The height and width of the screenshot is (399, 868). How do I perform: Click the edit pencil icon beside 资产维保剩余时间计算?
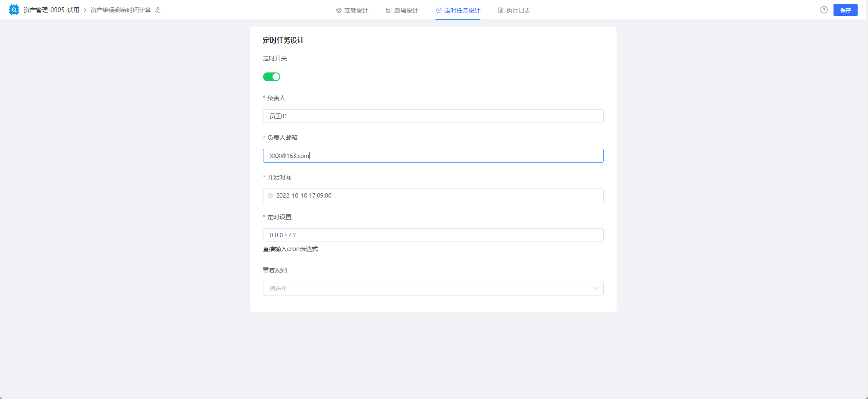[x=158, y=10]
